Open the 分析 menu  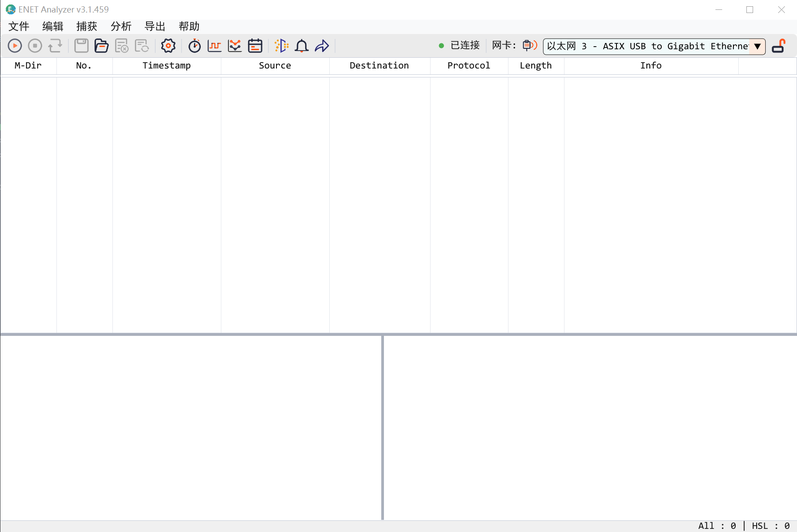pos(121,26)
